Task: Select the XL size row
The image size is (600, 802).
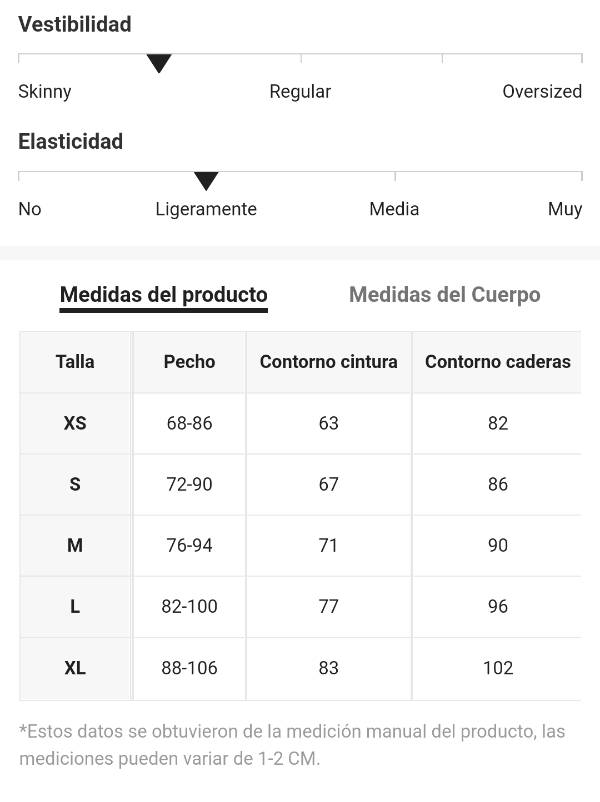Action: [300, 669]
